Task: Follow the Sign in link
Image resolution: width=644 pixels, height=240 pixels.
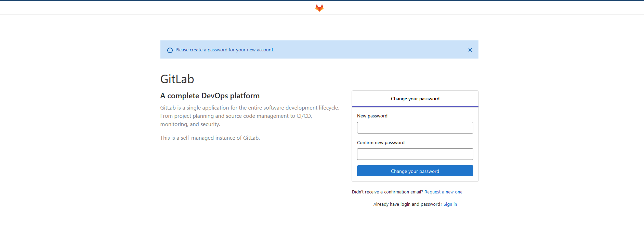Action: tap(450, 204)
